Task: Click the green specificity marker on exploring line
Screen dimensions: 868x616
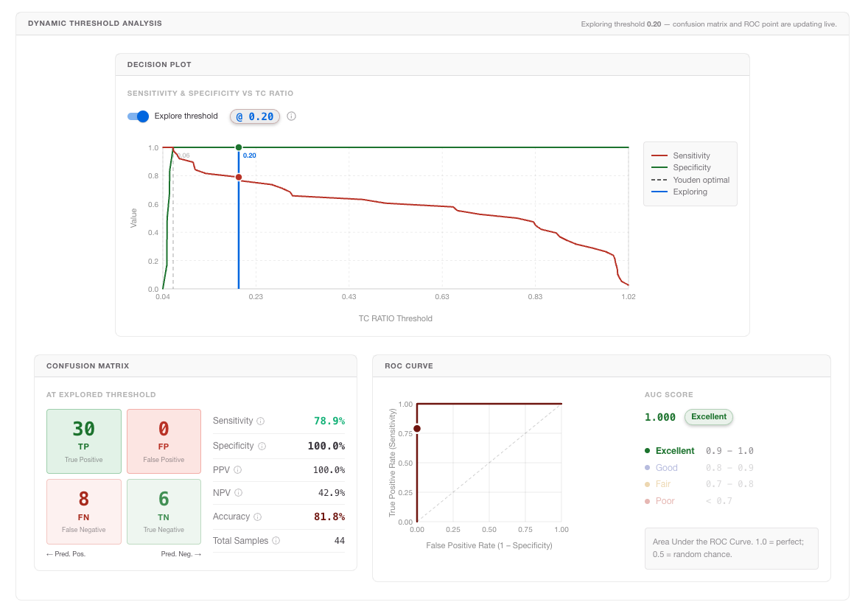Action: coord(239,147)
